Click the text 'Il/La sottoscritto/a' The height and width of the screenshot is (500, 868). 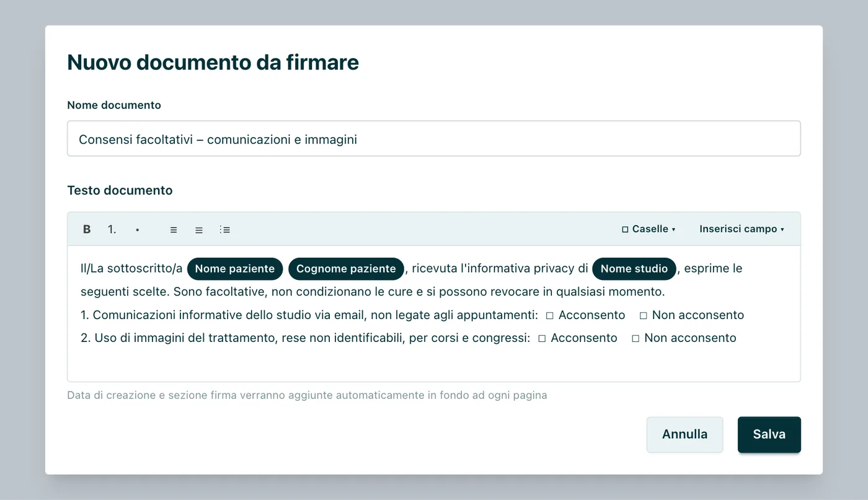(x=131, y=269)
